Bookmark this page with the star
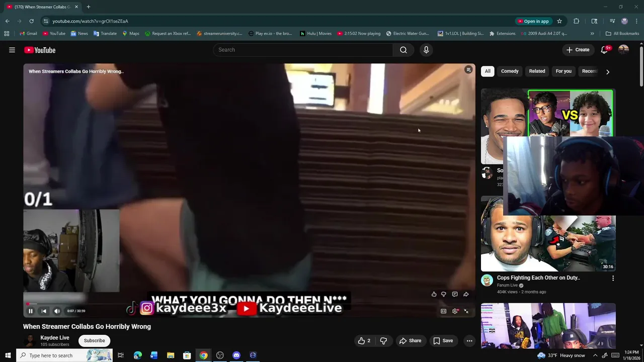This screenshot has width=644, height=362. (559, 21)
